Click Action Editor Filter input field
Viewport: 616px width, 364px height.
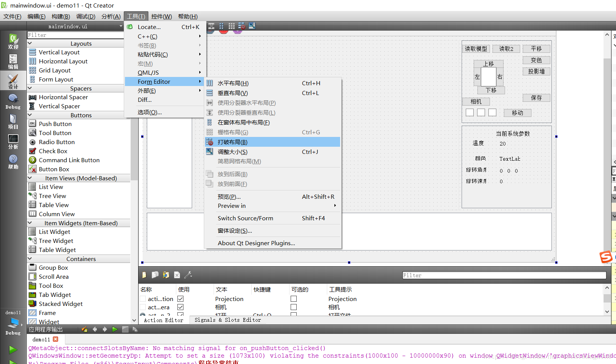pyautogui.click(x=504, y=275)
